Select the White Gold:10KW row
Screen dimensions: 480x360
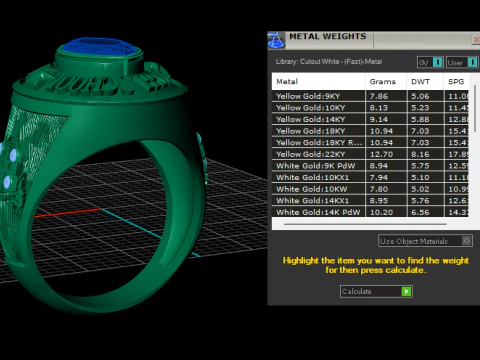[370, 189]
